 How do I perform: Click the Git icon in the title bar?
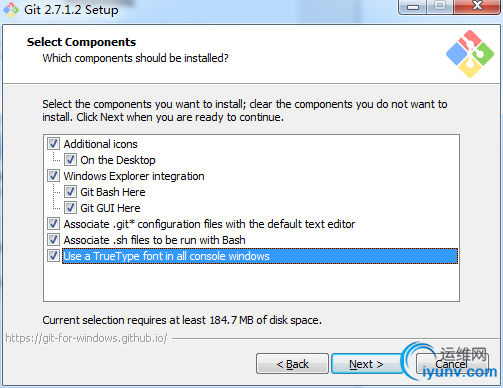tap(11, 9)
